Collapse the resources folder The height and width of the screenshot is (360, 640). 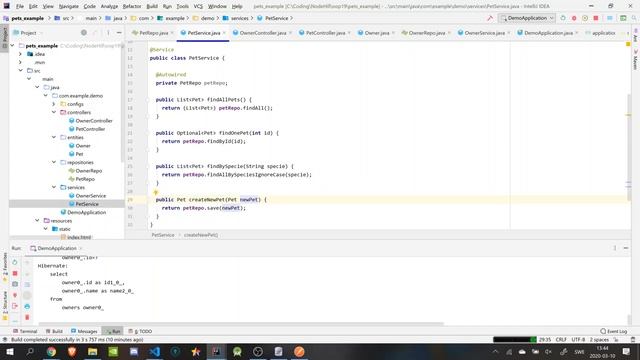pyautogui.click(x=37, y=220)
